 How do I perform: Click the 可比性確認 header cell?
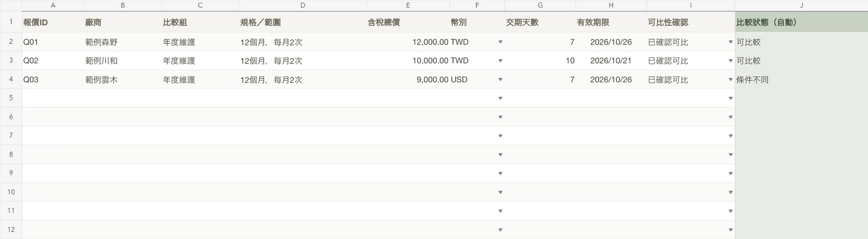[x=691, y=22]
